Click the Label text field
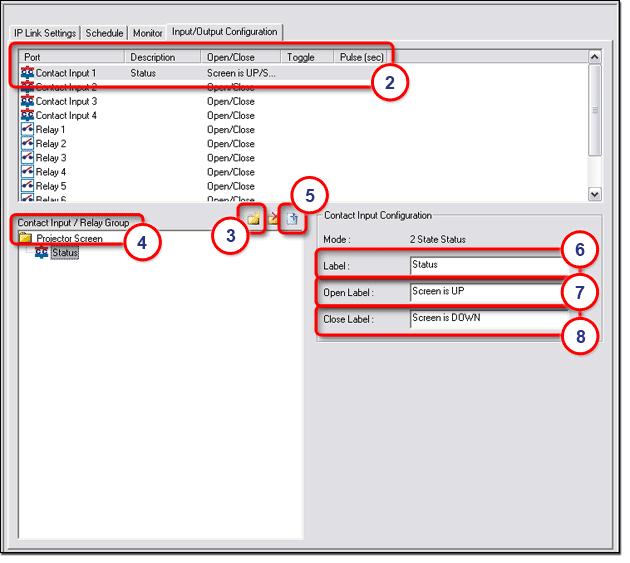The width and height of the screenshot is (630, 563). (485, 265)
